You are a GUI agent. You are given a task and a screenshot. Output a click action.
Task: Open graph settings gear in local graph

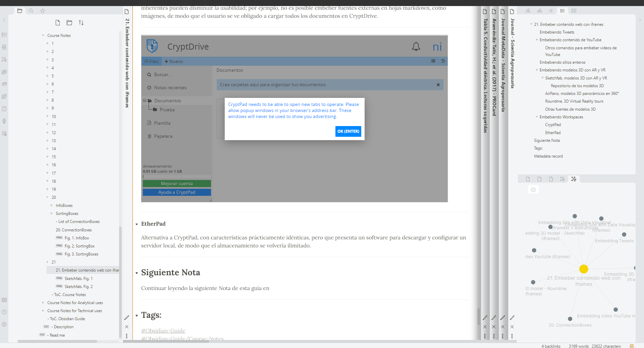pyautogui.click(x=533, y=190)
